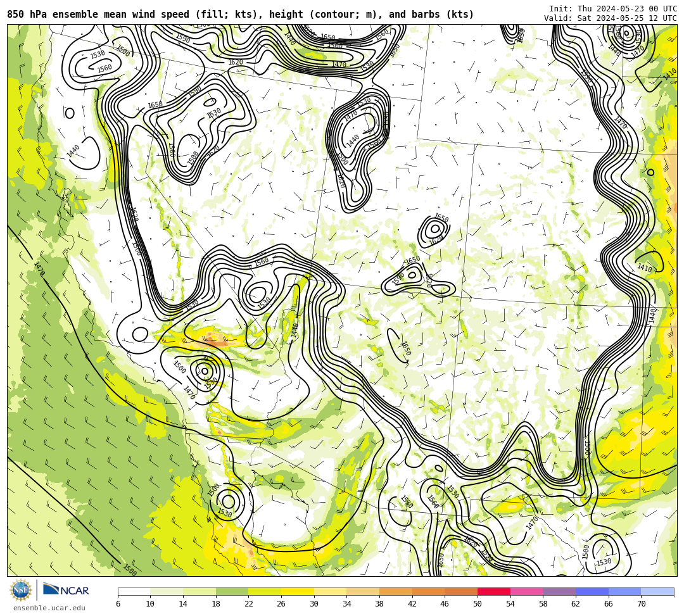684x616 pixels.
Task: Click the colorbar tick label 6
Action: pos(118,604)
